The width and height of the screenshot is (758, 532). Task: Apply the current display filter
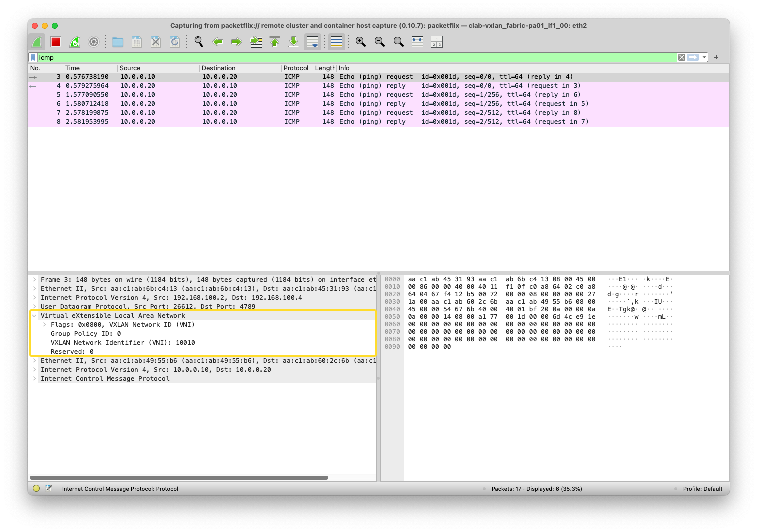pyautogui.click(x=693, y=57)
